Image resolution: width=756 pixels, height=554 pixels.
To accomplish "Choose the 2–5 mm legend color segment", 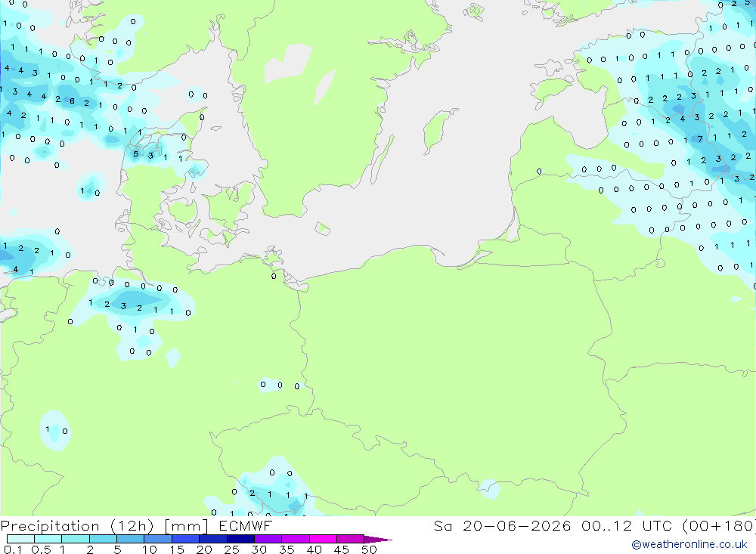I will click(x=103, y=539).
